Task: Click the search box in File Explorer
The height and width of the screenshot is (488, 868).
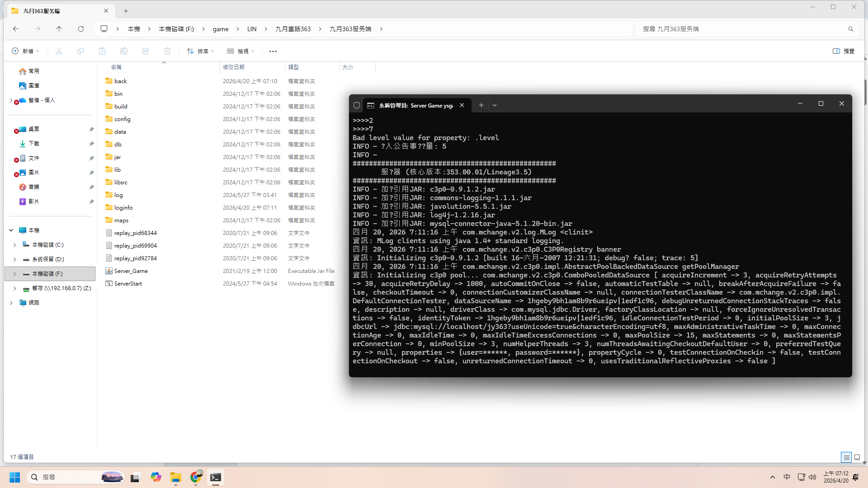Action: pos(741,29)
